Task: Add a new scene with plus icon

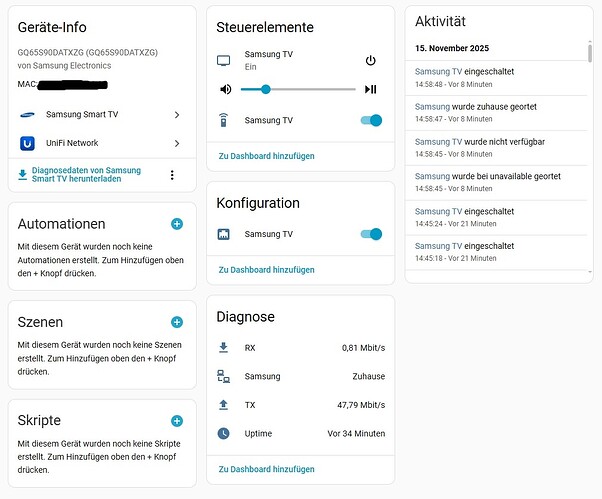Action: click(x=177, y=322)
